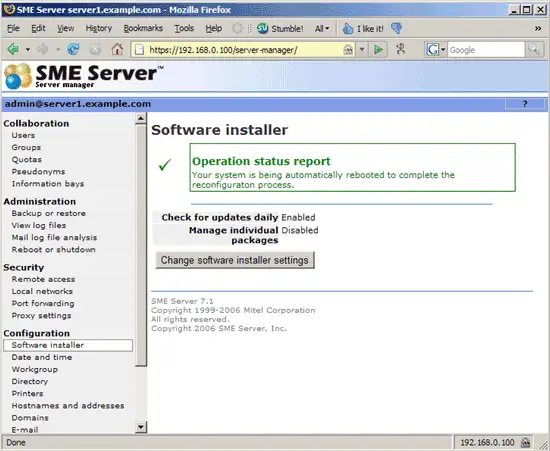This screenshot has width=550, height=451.
Task: Open the History menu
Action: point(99,28)
